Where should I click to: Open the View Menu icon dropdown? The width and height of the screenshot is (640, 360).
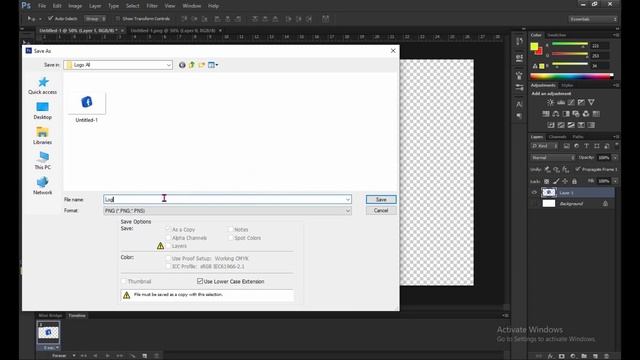213,65
